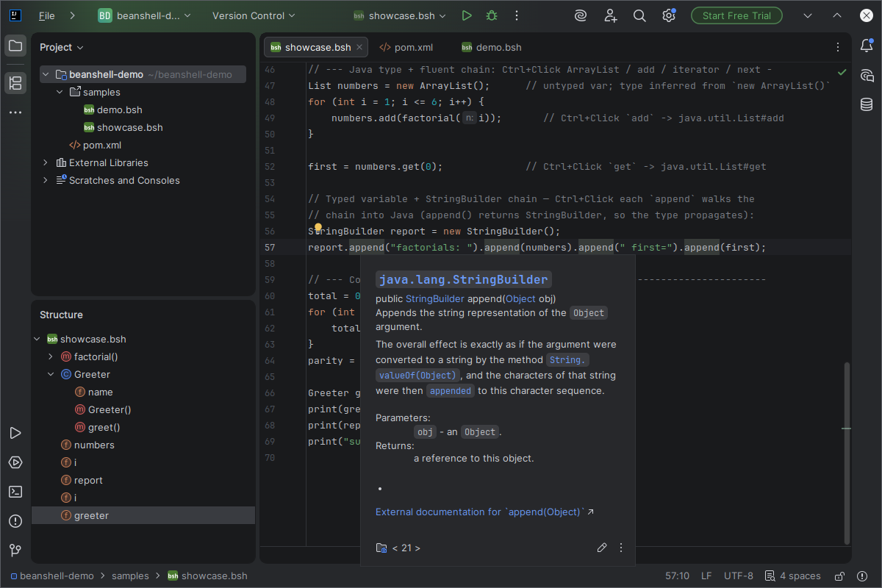Select greet() method in Structure
The width and height of the screenshot is (882, 588).
tap(104, 427)
